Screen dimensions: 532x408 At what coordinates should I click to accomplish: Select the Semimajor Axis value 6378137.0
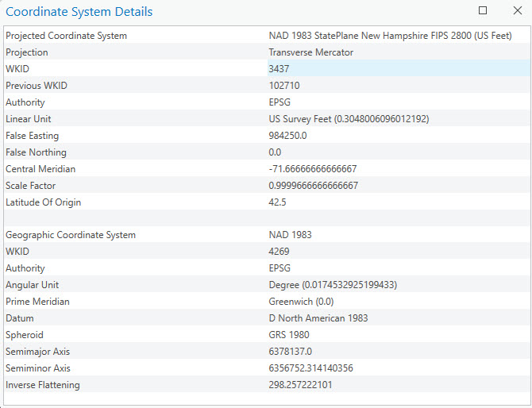(290, 352)
